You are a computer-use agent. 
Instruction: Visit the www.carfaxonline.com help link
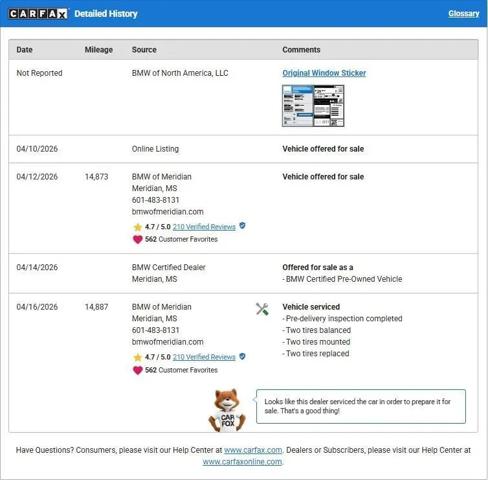tap(242, 462)
